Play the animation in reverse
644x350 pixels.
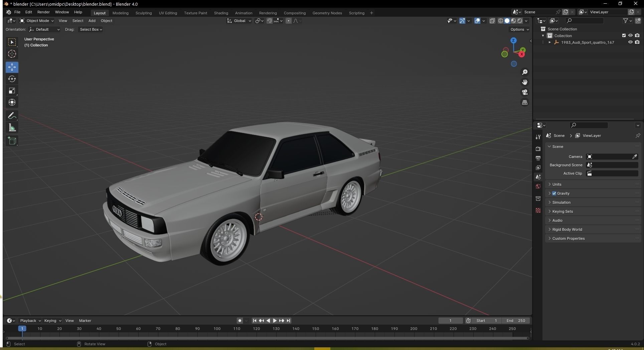[268, 321]
